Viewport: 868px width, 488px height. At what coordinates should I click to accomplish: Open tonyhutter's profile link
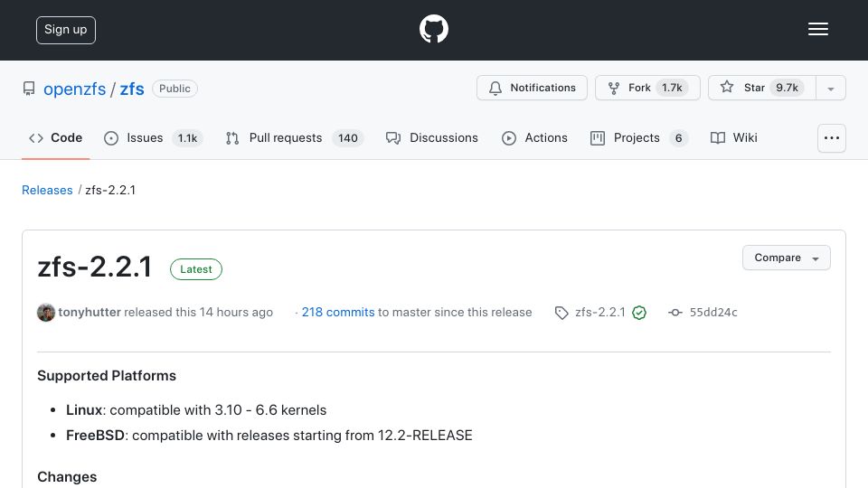pos(90,312)
